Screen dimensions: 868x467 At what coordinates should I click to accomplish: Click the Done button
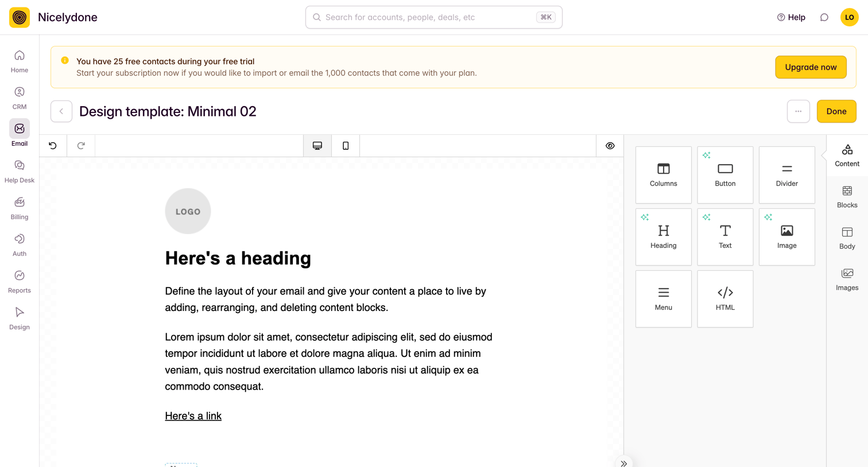[836, 111]
